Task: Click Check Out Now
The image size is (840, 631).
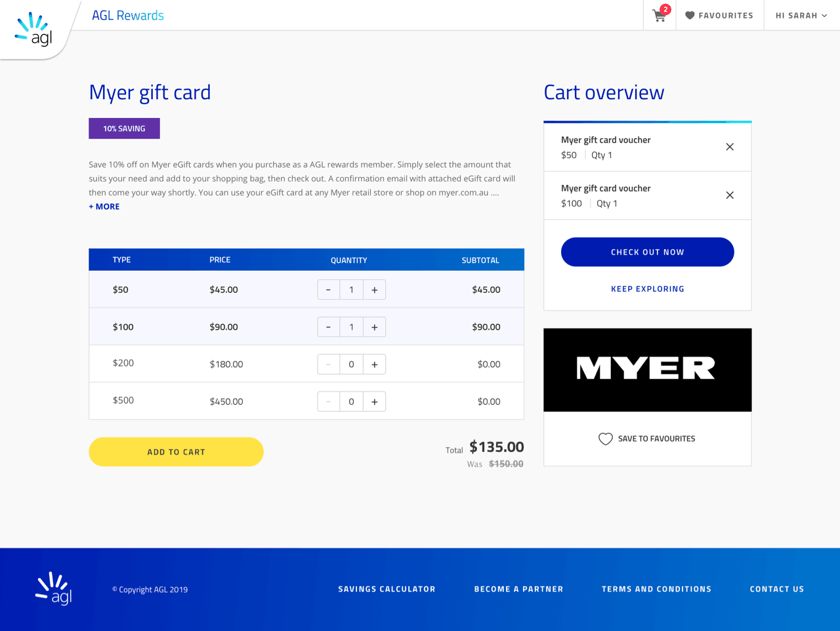Action: [648, 252]
